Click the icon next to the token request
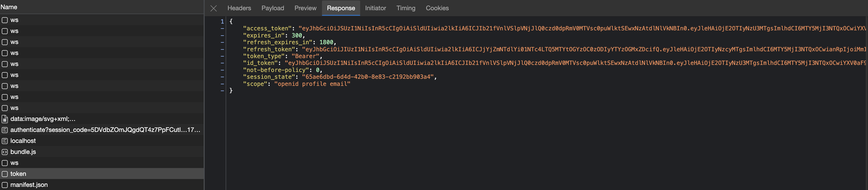Screen dimensions: 868x190 tap(5, 174)
